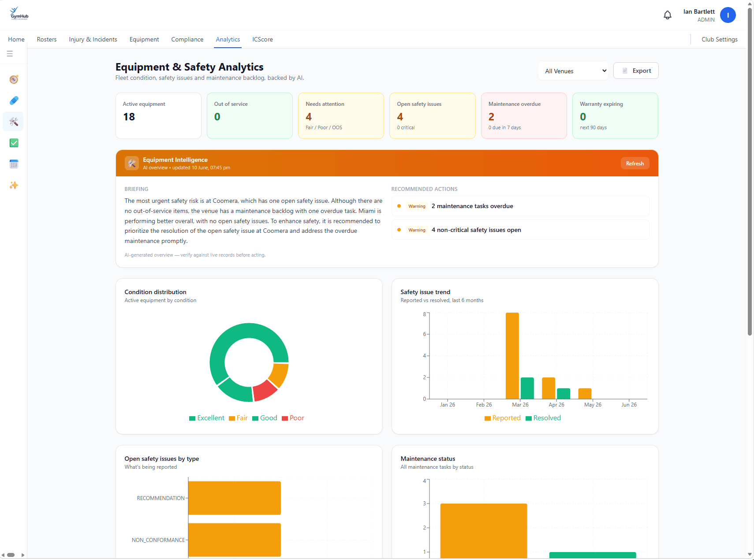
Task: Click the RECOMMENDATION bar
Action: pos(235,498)
